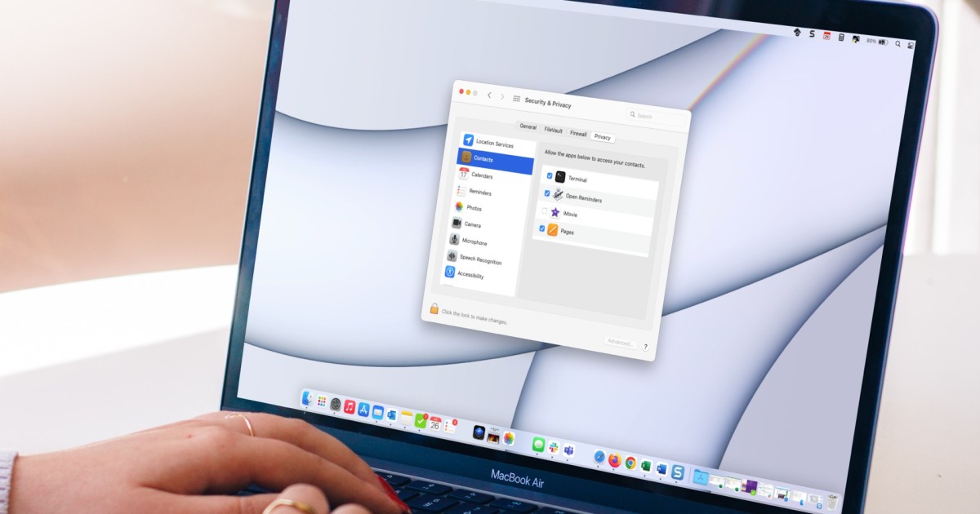Click the Advanced button

(621, 343)
